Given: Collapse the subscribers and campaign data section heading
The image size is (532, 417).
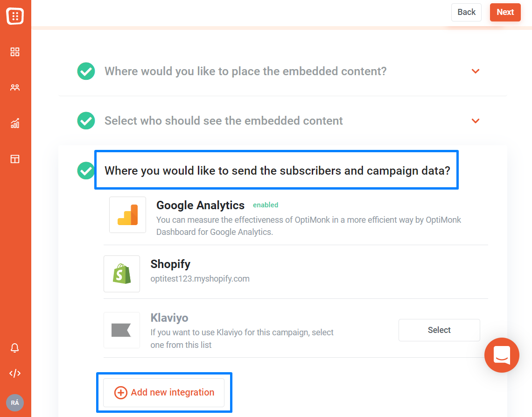Looking at the screenshot, I should (277, 170).
